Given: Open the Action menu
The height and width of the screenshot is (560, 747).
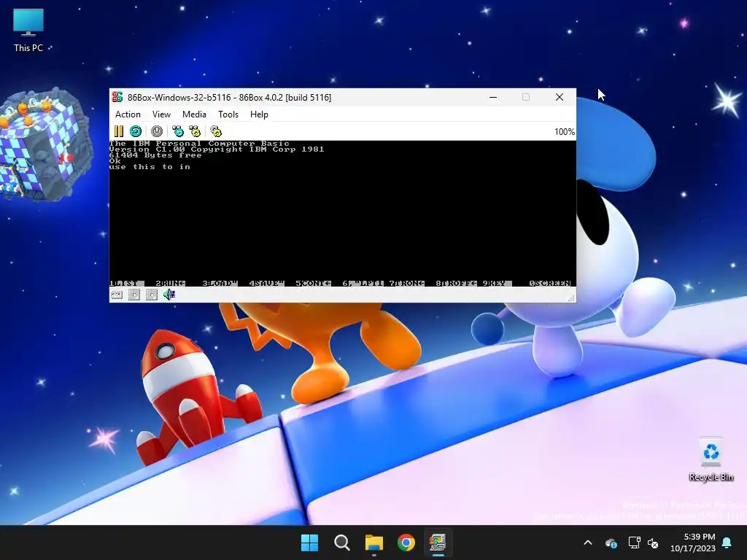Looking at the screenshot, I should (x=128, y=114).
